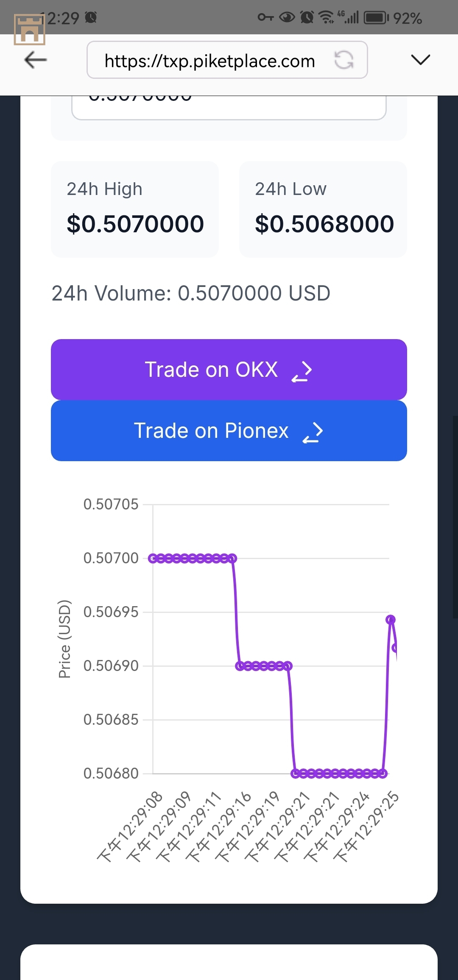The width and height of the screenshot is (458, 980).
Task: Tap the Wi-Fi status icon
Action: tap(326, 17)
